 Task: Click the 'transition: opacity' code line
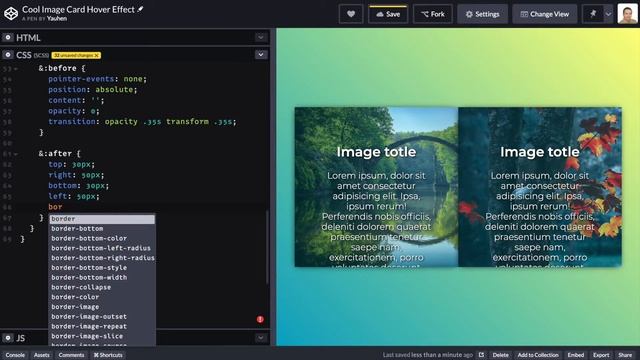pyautogui.click(x=142, y=122)
